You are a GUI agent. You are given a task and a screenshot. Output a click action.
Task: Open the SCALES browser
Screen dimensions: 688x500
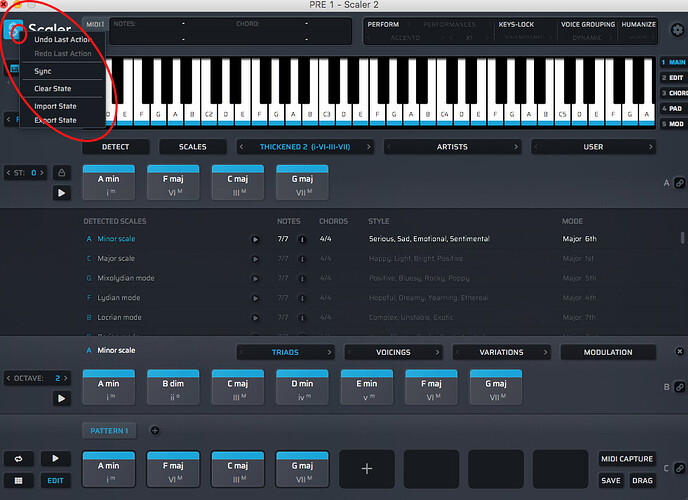coord(193,147)
